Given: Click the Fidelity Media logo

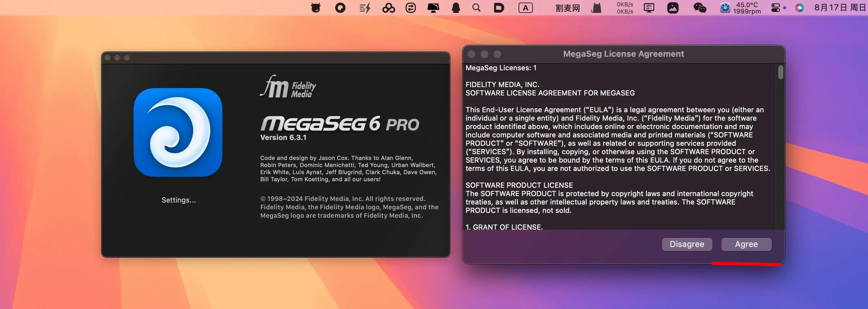Looking at the screenshot, I should pyautogui.click(x=288, y=87).
